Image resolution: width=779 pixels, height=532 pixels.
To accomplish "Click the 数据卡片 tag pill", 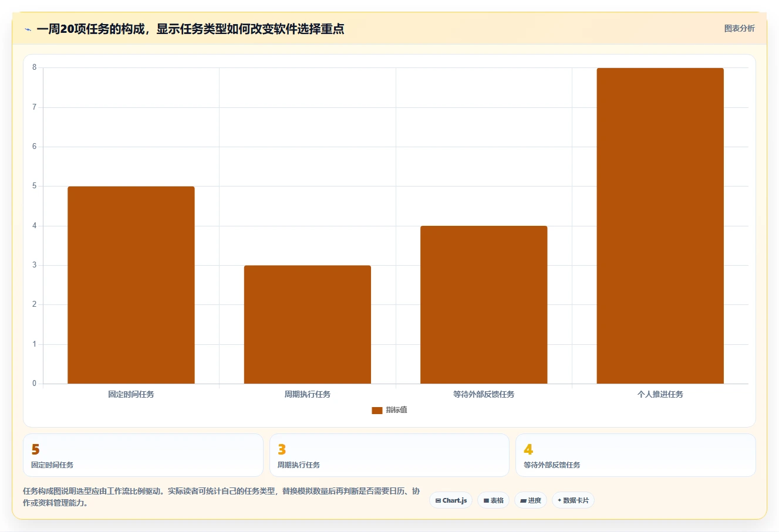I will coord(573,500).
